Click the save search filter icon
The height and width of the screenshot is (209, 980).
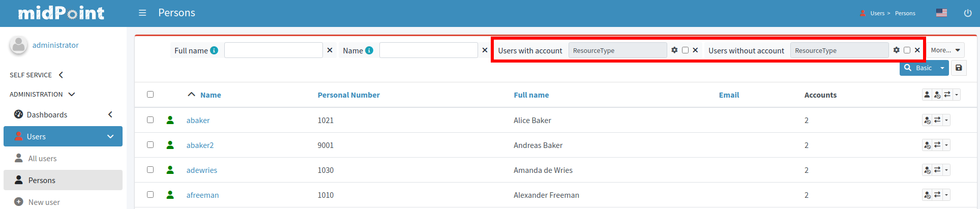[x=959, y=68]
